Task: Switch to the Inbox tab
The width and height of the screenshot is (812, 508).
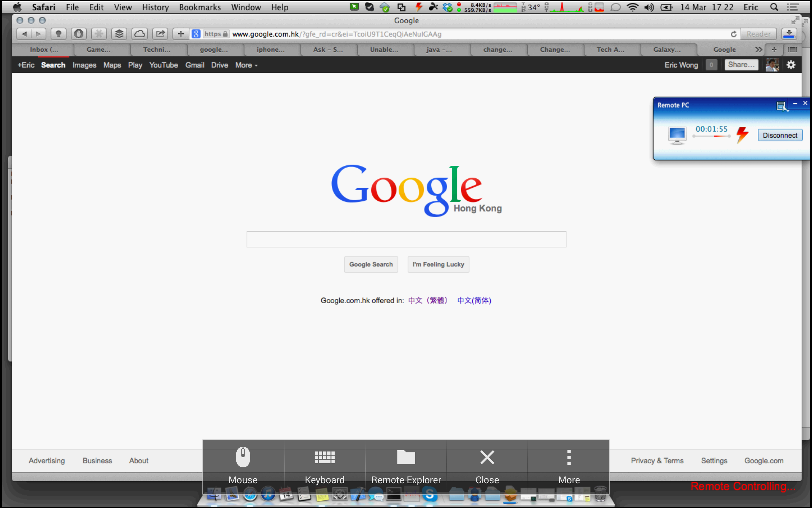Action: tap(44, 50)
